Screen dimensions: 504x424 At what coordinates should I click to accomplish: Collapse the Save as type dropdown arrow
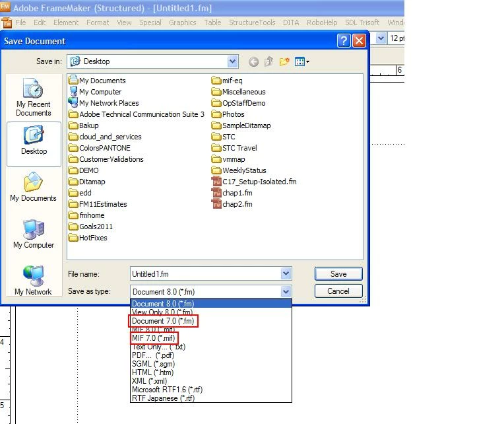pyautogui.click(x=286, y=292)
